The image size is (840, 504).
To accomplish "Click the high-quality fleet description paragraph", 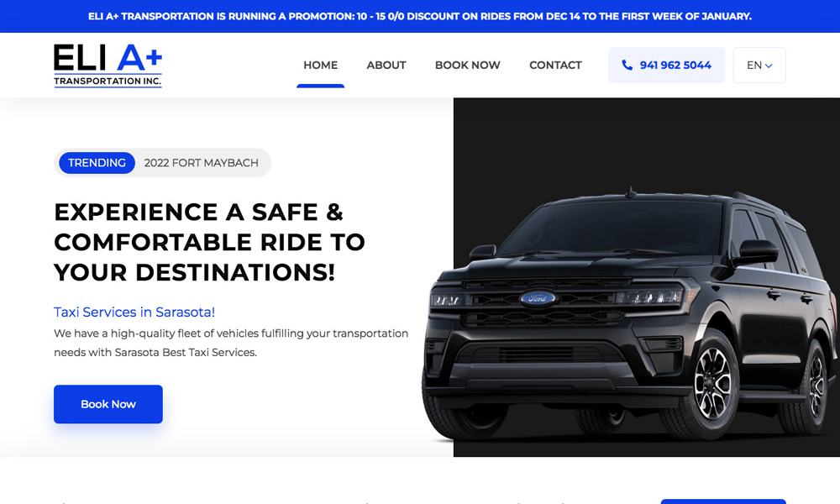I will pyautogui.click(x=231, y=343).
